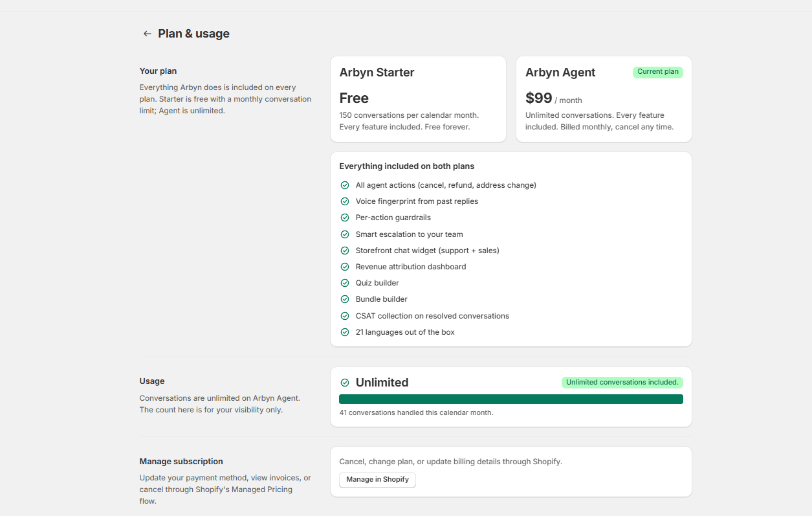Click Quiz builder feature text
The height and width of the screenshot is (516, 812).
click(x=377, y=283)
